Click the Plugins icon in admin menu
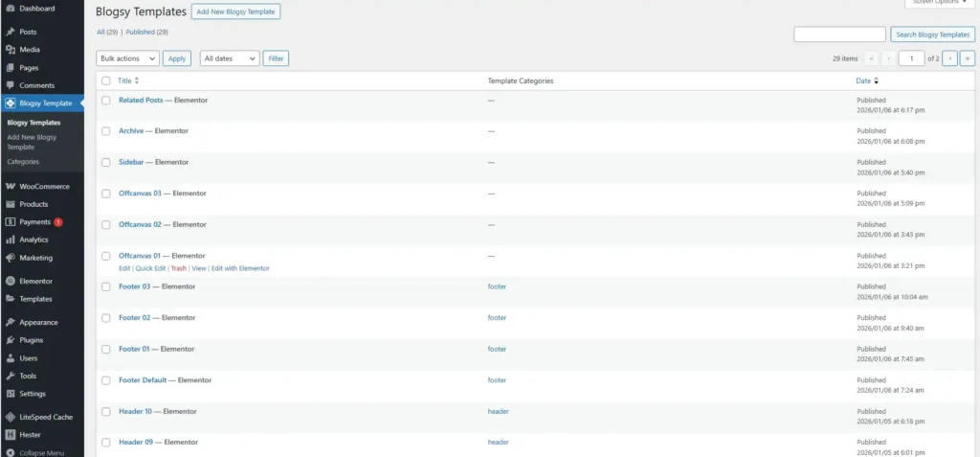Viewport: 980px width, 457px height. coord(10,340)
